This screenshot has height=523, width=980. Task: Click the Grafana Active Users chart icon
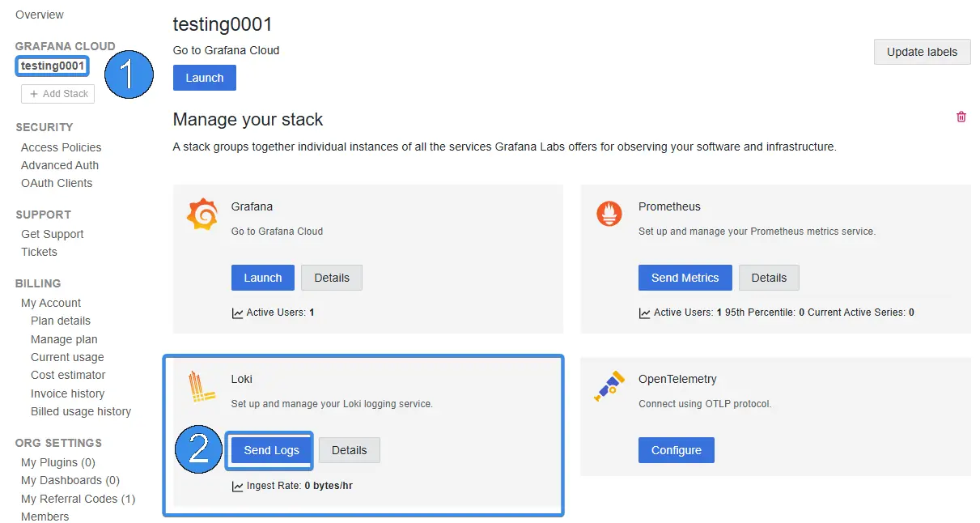pyautogui.click(x=237, y=313)
